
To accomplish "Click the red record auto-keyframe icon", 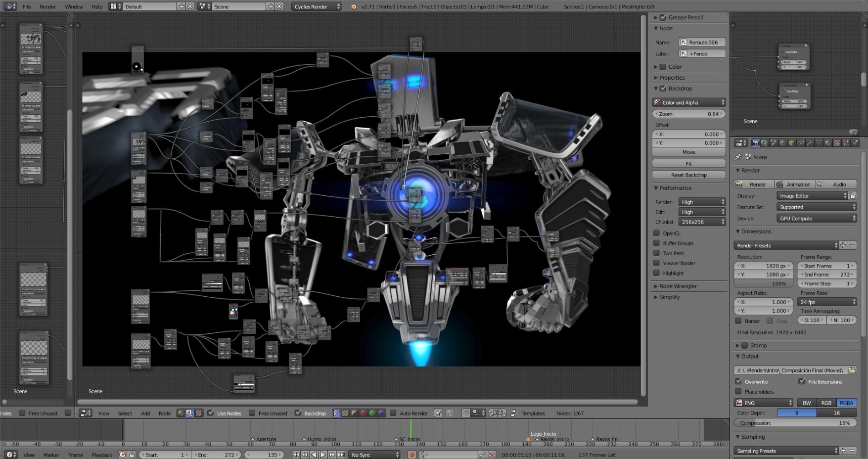I will click(x=411, y=455).
